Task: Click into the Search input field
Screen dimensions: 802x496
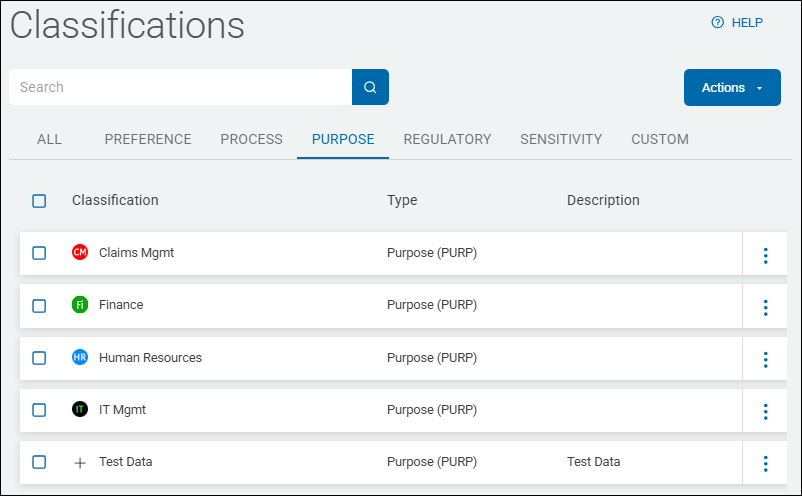Action: pyautogui.click(x=180, y=87)
